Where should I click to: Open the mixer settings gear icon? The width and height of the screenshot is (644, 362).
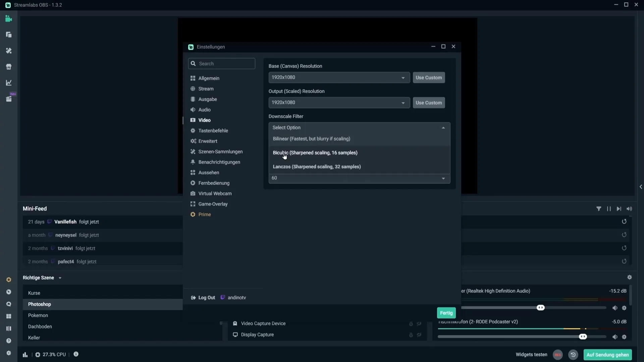coord(630,278)
